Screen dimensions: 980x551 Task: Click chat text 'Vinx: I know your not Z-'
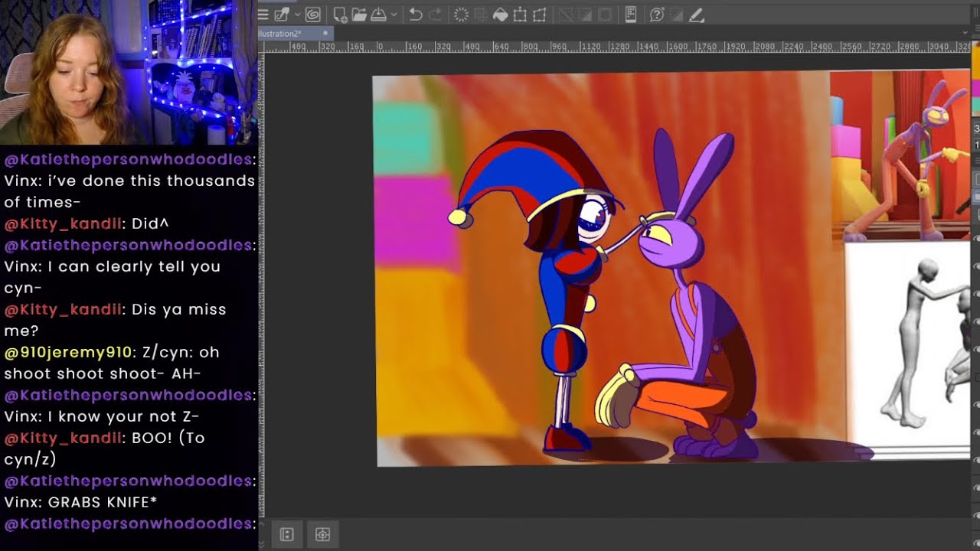(102, 416)
